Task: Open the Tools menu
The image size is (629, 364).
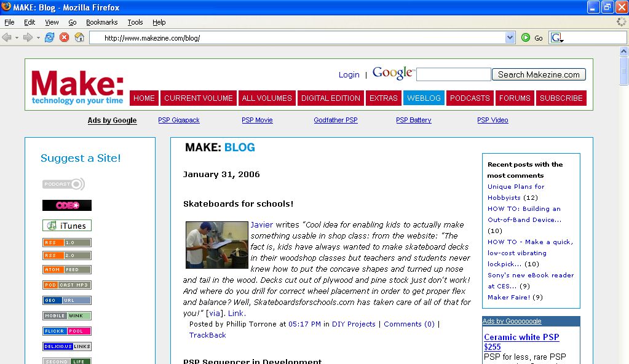Action: (135, 22)
